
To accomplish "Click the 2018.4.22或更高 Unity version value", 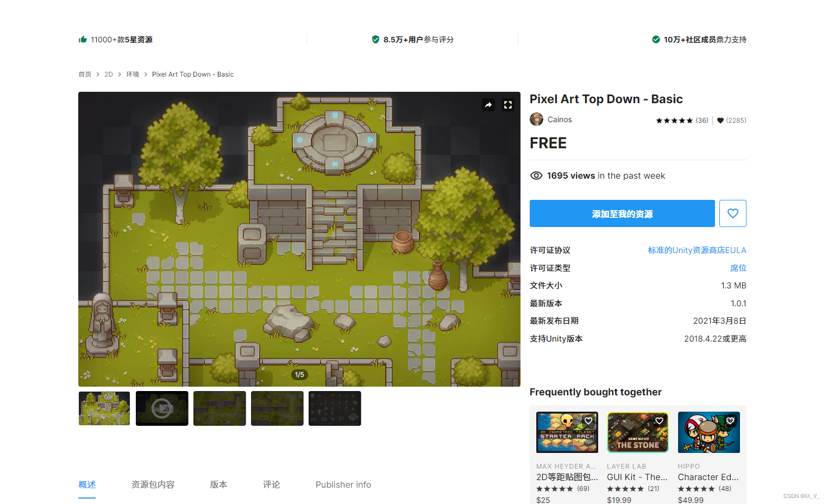I will tap(715, 339).
